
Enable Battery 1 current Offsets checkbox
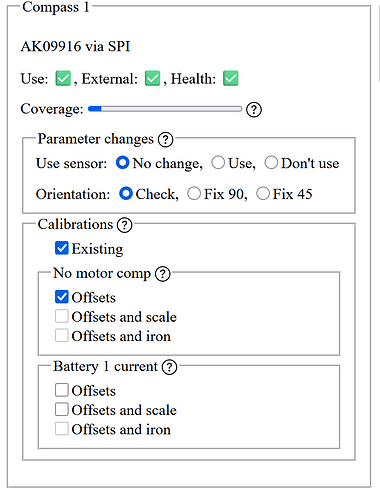62,390
